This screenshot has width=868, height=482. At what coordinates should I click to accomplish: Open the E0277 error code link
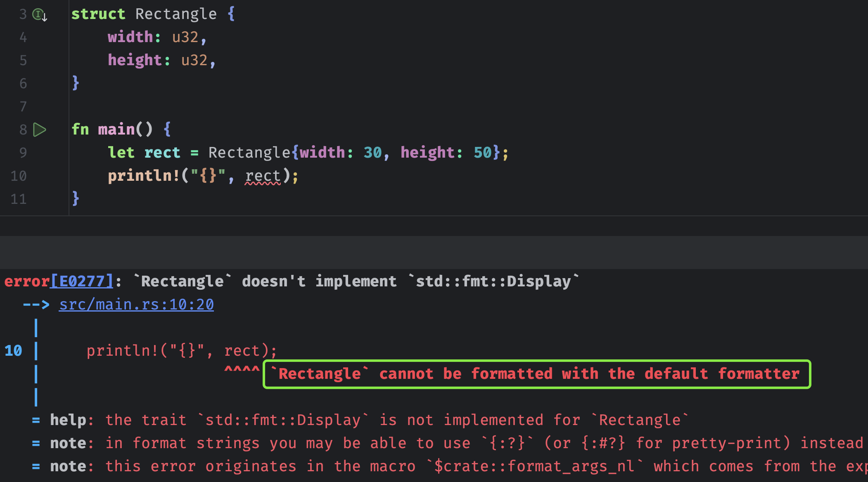(82, 281)
